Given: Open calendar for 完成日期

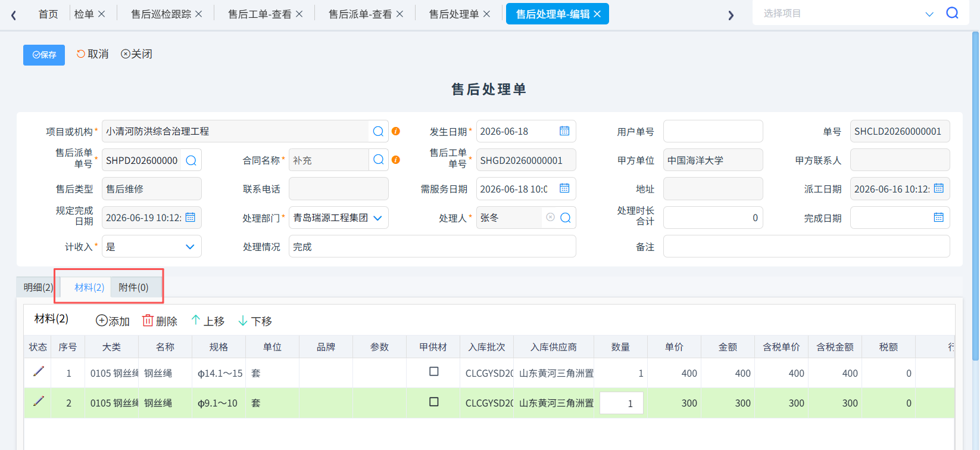Looking at the screenshot, I should coord(939,218).
